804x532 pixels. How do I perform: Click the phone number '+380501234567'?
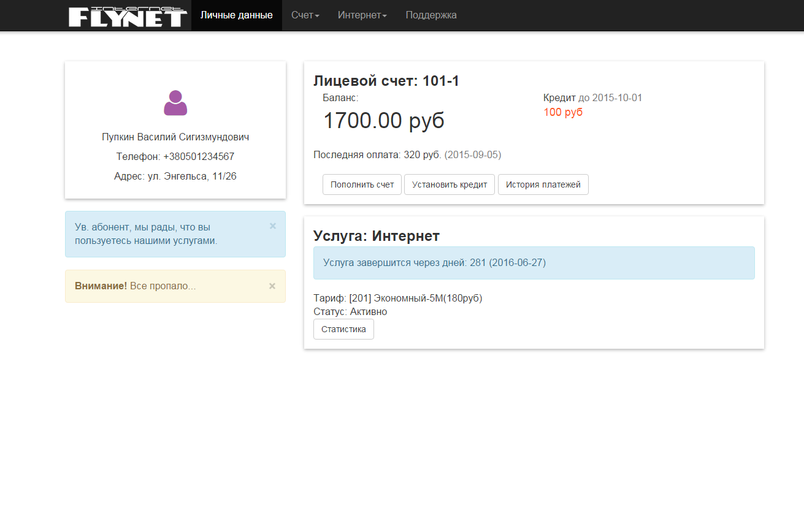tap(199, 156)
